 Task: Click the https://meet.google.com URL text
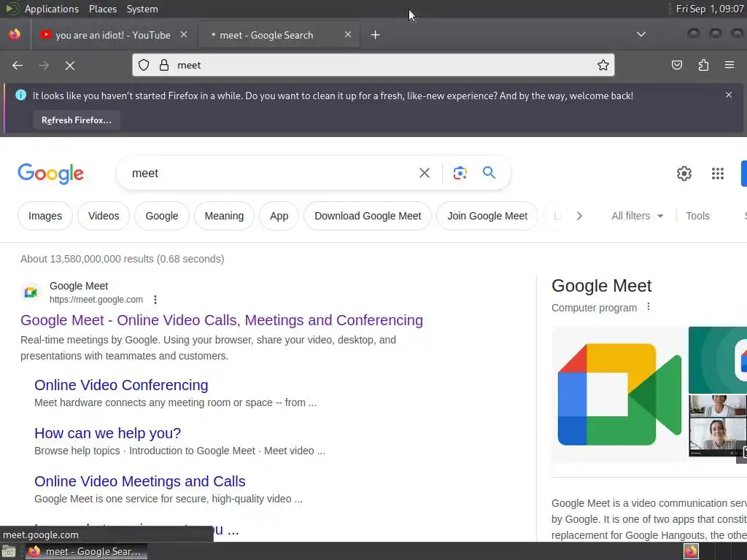tap(96, 300)
